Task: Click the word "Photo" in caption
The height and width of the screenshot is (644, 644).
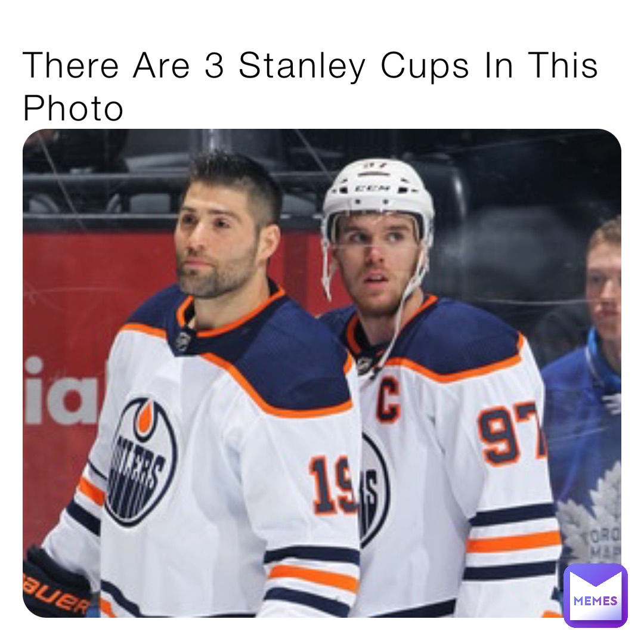Action: click(x=73, y=109)
